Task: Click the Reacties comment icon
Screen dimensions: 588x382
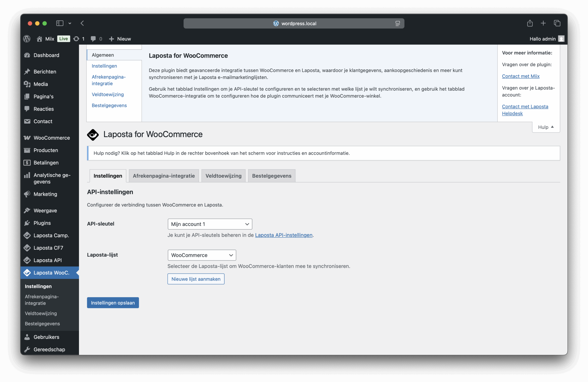Action: (x=27, y=109)
